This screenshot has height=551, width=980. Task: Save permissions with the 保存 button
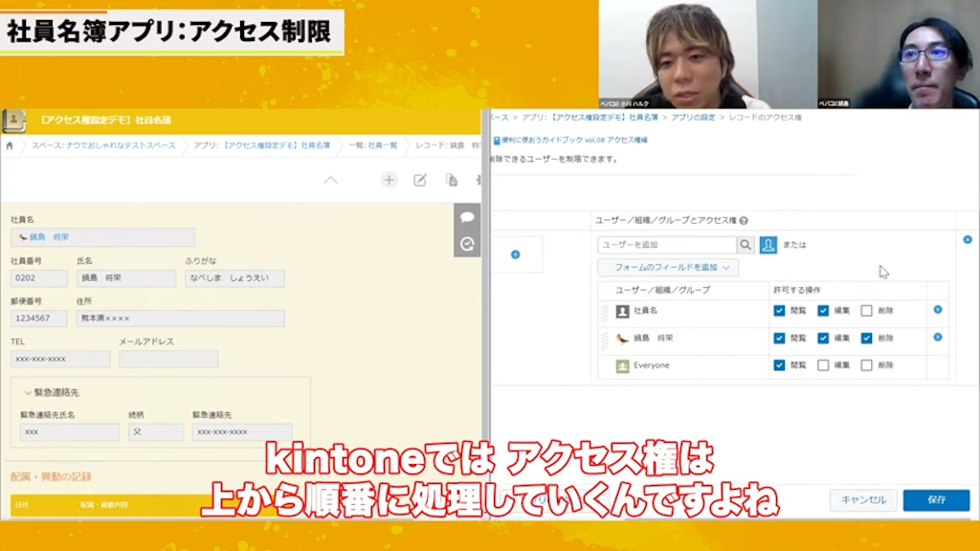(x=935, y=499)
